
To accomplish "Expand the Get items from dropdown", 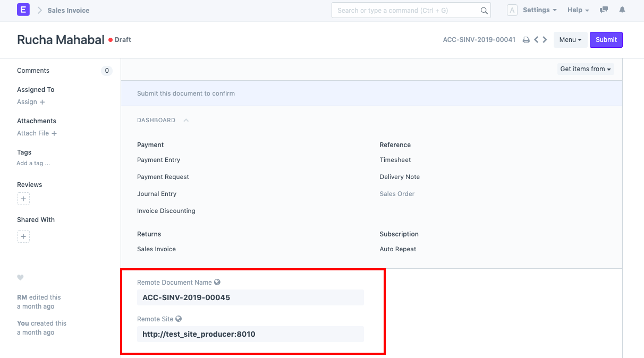I will (x=584, y=69).
